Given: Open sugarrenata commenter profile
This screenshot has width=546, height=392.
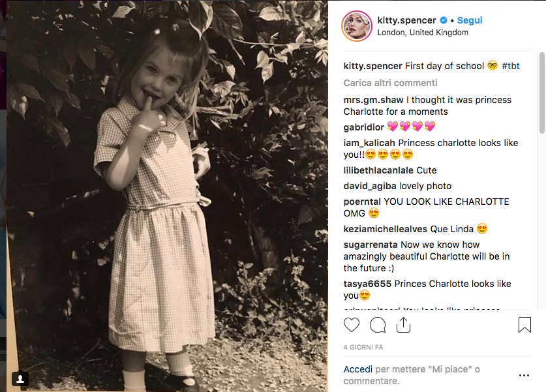Looking at the screenshot, I should [x=371, y=245].
